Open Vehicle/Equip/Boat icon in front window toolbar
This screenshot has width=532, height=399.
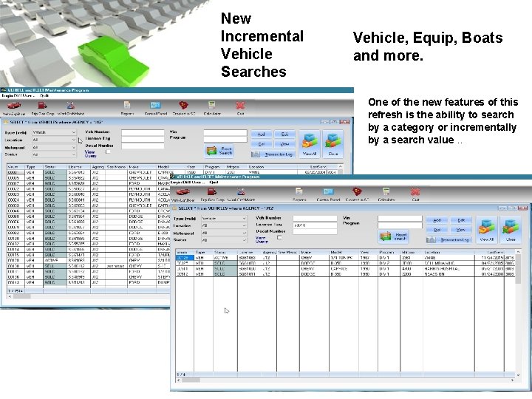(183, 192)
